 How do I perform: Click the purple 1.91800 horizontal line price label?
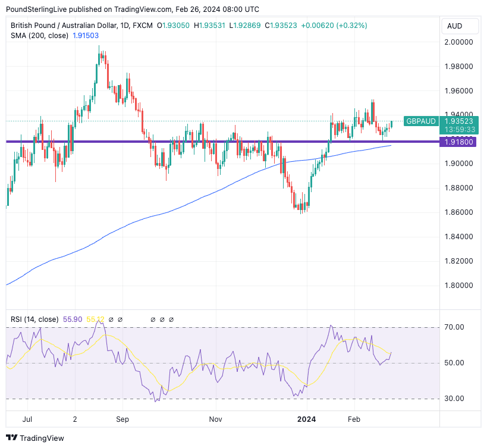460,142
